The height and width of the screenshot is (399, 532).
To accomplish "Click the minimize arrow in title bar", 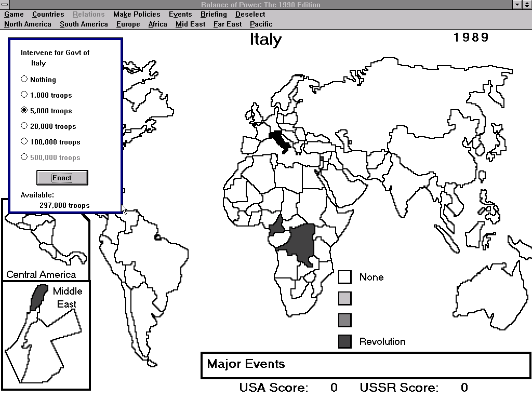I will 517,4.
